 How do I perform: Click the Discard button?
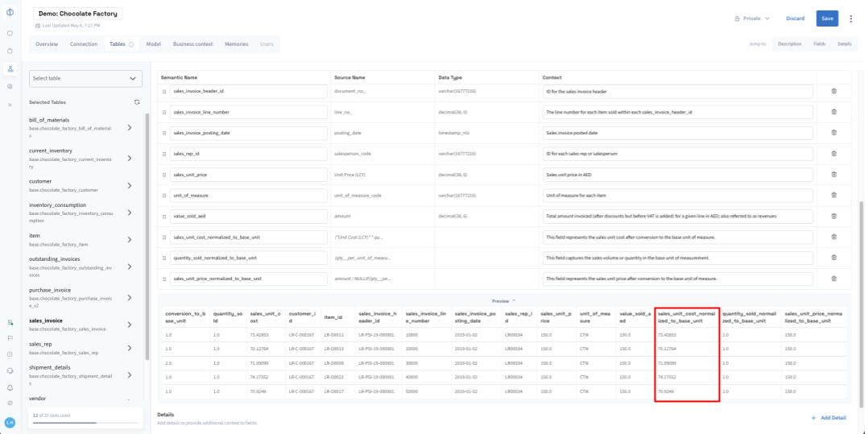click(795, 19)
